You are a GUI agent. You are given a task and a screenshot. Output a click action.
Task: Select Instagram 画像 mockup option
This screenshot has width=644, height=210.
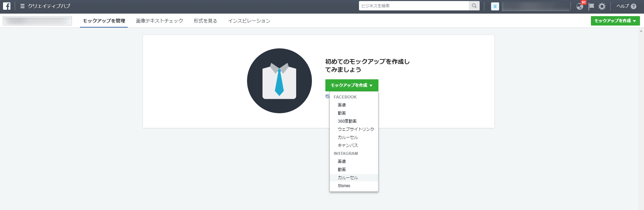pyautogui.click(x=354, y=162)
